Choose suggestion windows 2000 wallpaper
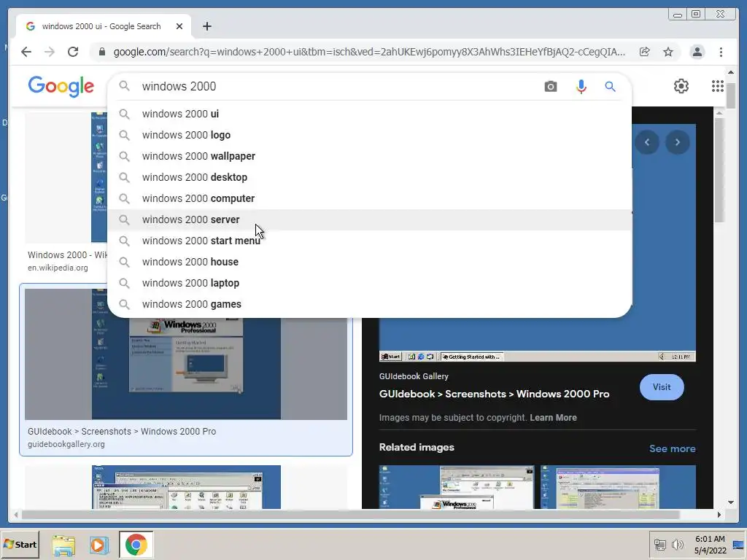The width and height of the screenshot is (747, 560). point(370,156)
